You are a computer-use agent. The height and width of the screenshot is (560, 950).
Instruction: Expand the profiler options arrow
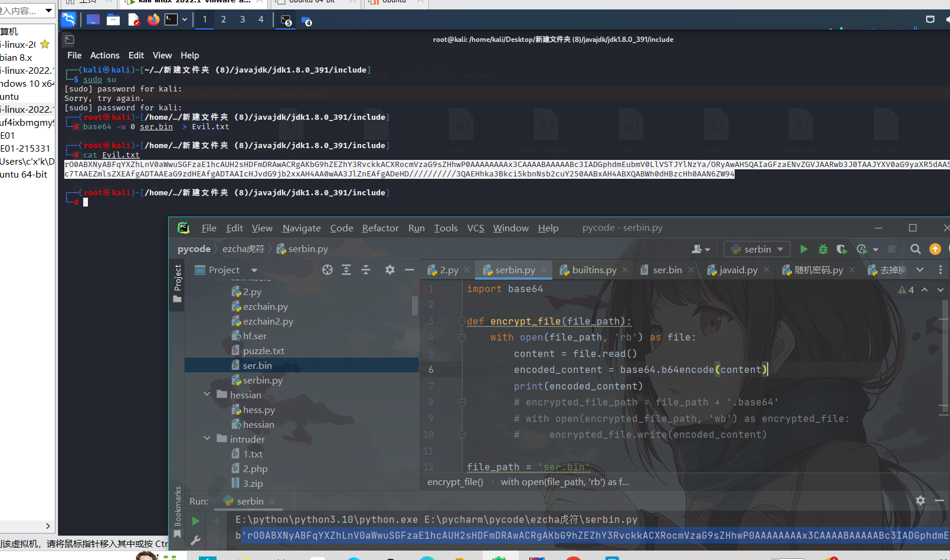[876, 250]
